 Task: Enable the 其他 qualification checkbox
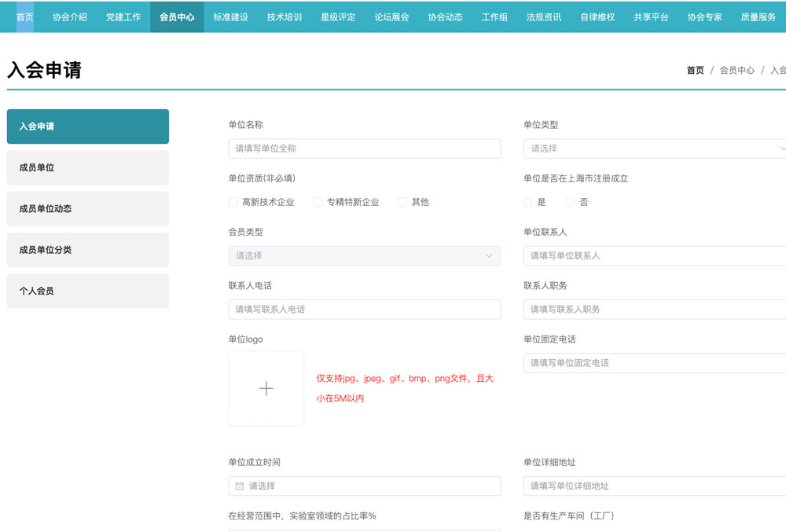pyautogui.click(x=402, y=202)
